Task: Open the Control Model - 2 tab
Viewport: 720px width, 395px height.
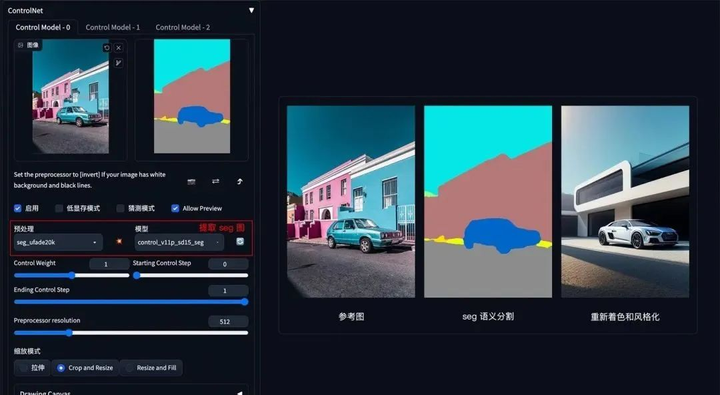Action: [182, 27]
